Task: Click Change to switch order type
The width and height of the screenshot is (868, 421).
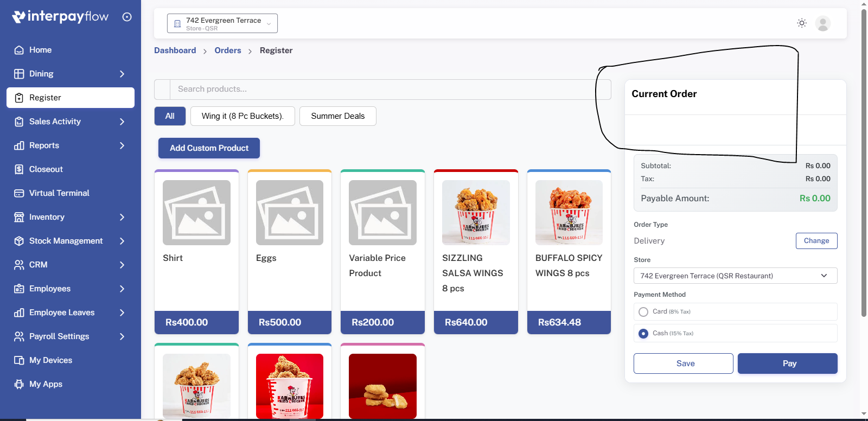Action: click(816, 241)
